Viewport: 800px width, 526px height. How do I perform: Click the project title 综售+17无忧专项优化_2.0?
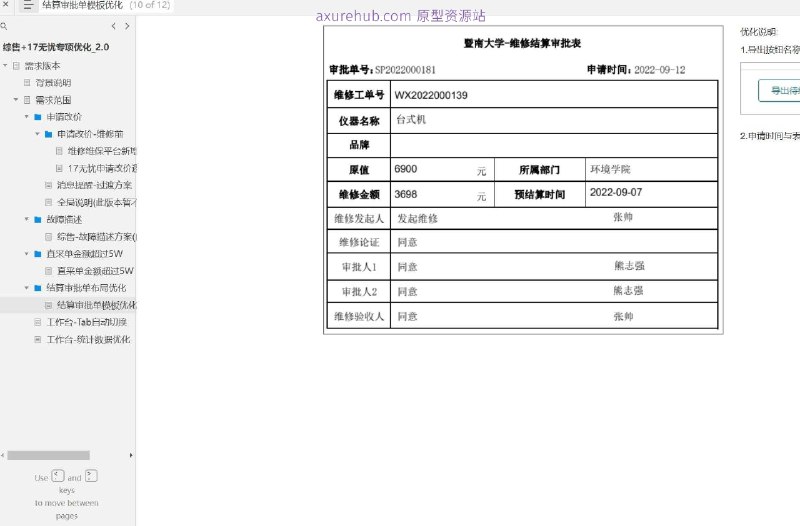coord(56,47)
